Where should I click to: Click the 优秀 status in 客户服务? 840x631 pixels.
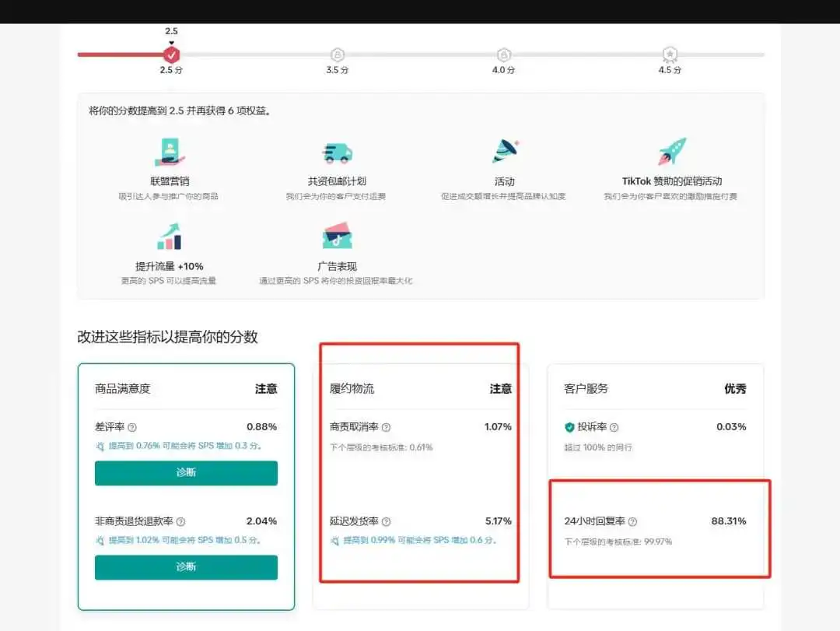click(x=736, y=389)
